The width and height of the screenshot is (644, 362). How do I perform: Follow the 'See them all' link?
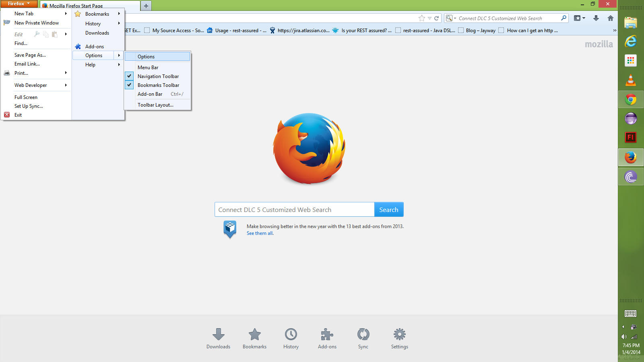pyautogui.click(x=260, y=233)
